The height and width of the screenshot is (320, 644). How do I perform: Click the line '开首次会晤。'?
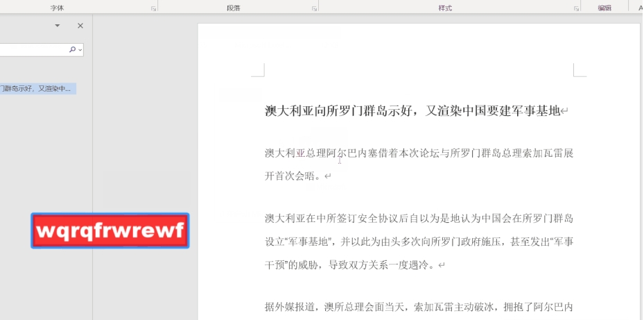click(294, 176)
